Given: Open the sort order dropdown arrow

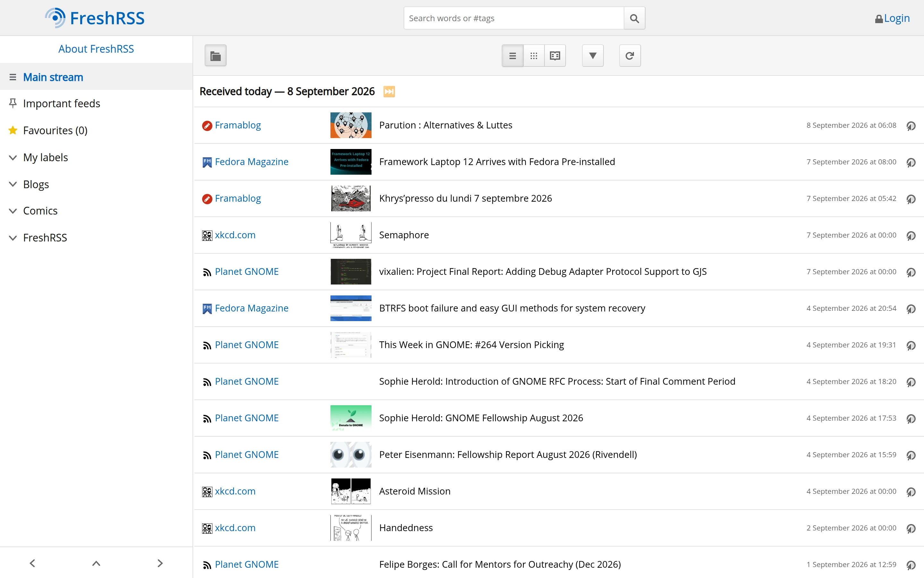Looking at the screenshot, I should point(593,56).
